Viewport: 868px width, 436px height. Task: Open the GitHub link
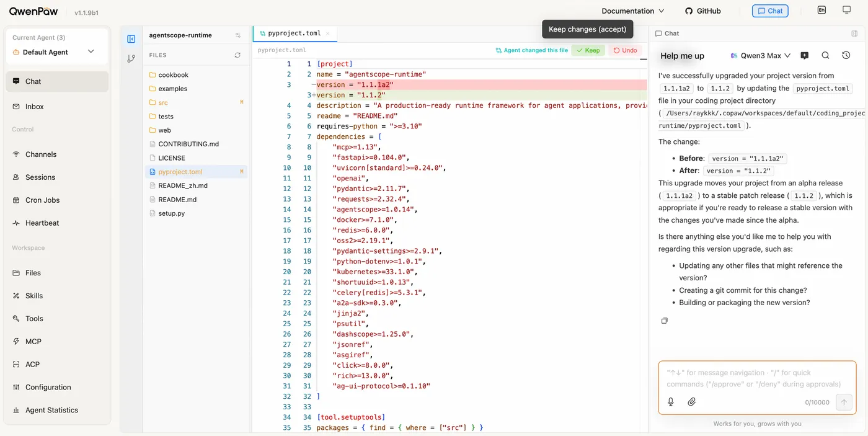[703, 11]
